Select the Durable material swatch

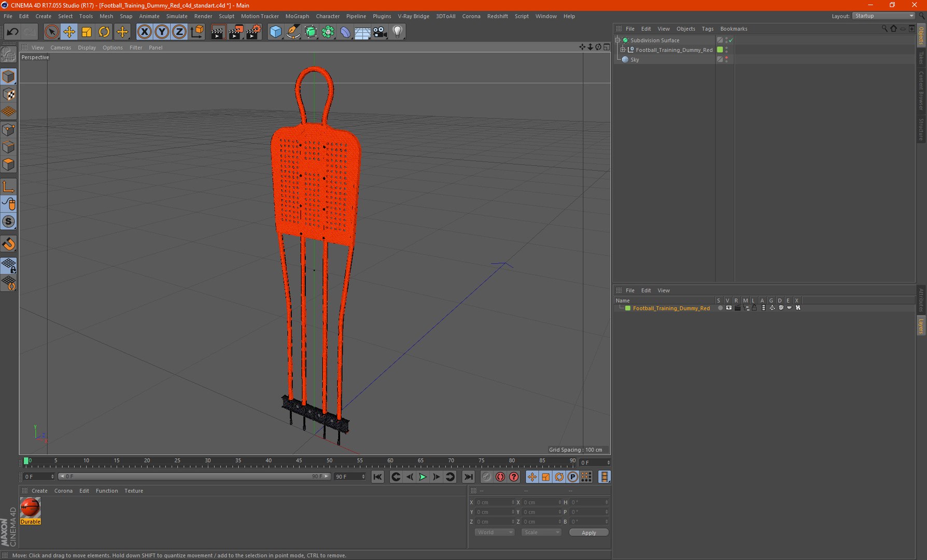coord(30,508)
